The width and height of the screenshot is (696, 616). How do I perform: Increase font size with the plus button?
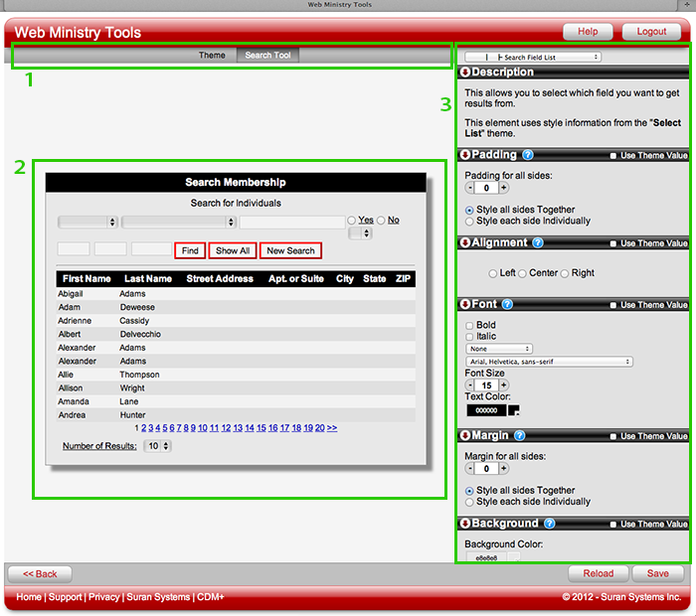504,385
